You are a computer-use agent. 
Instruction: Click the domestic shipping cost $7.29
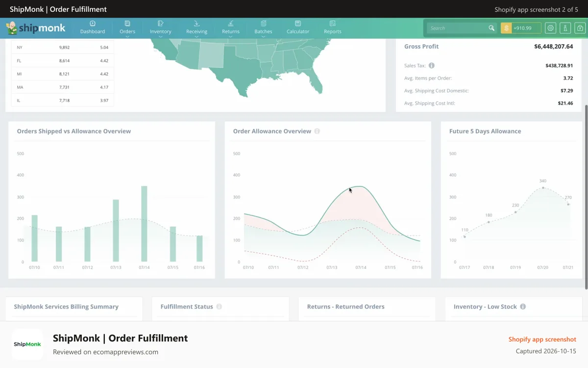[x=567, y=91]
